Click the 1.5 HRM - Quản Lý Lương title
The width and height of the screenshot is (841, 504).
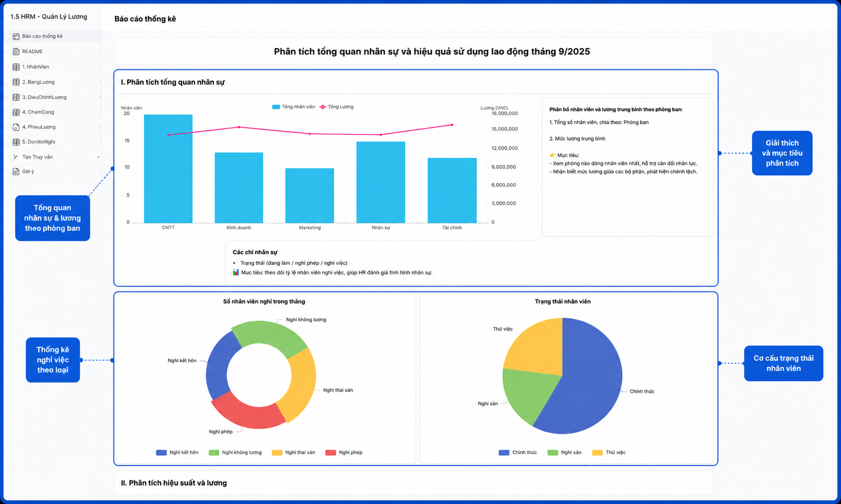click(x=49, y=17)
